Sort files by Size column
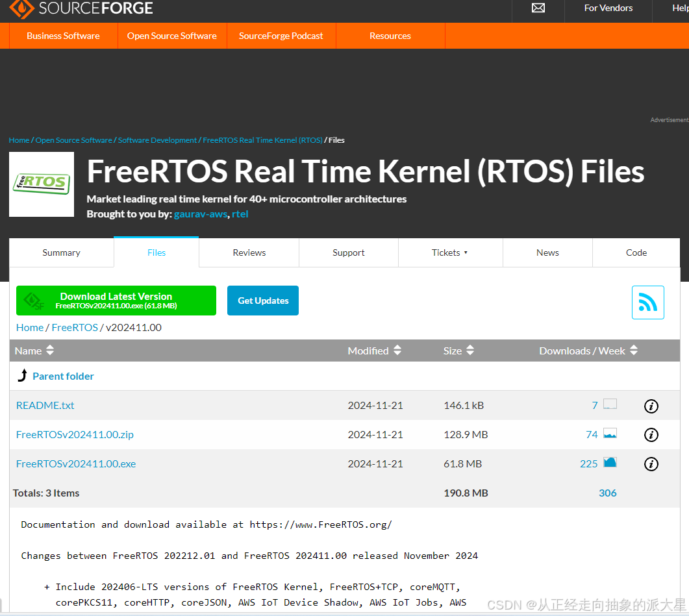This screenshot has width=689, height=616. [x=458, y=351]
